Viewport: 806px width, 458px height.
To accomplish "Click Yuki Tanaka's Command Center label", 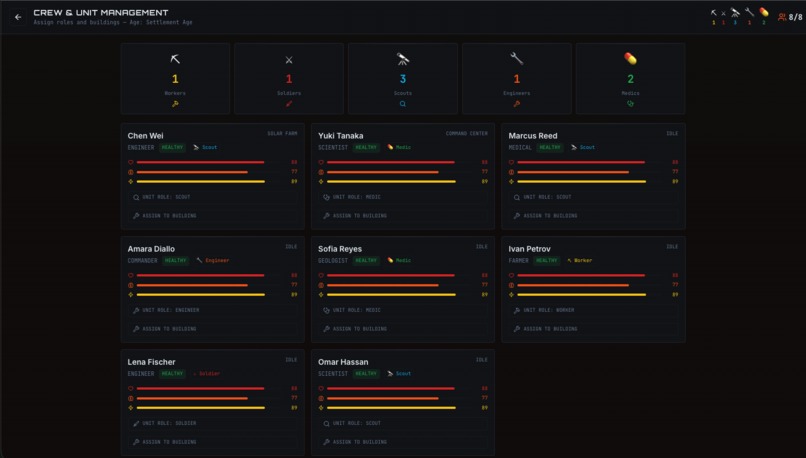I will coord(467,134).
